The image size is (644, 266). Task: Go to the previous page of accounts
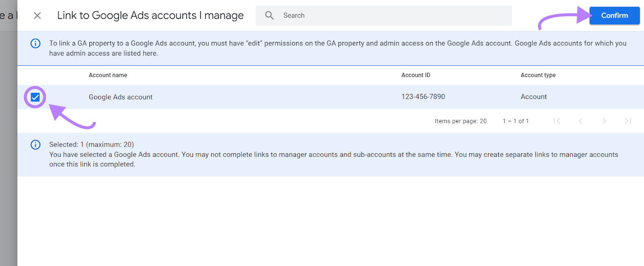tap(581, 121)
